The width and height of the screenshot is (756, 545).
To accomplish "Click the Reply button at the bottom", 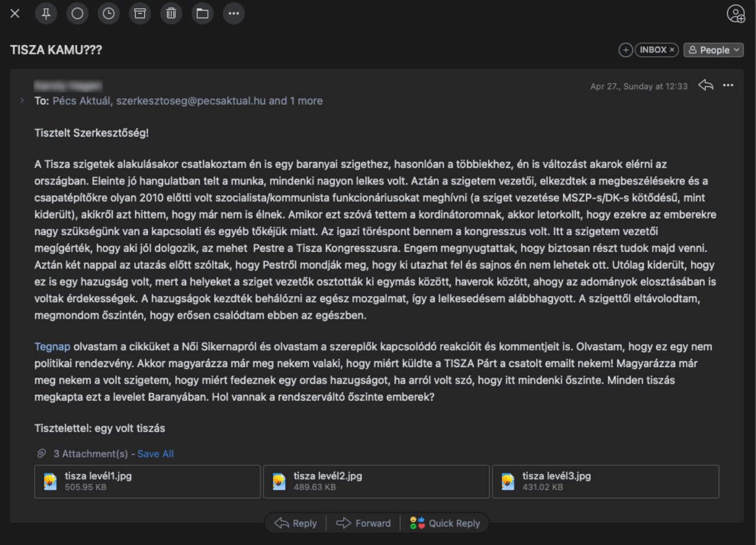I will coord(296,523).
